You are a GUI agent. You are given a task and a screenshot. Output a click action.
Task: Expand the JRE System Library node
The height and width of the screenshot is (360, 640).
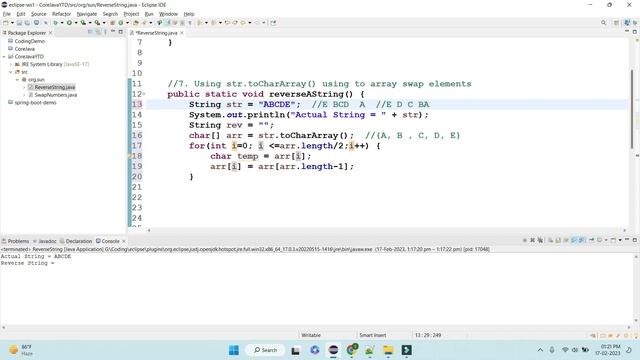pos(11,64)
